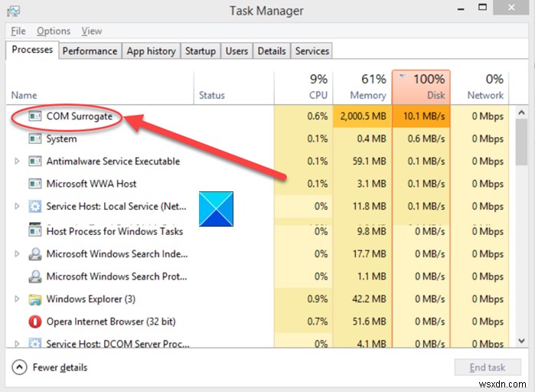This screenshot has height=392, width=535.
Task: Go to the Users tab
Action: tap(237, 51)
